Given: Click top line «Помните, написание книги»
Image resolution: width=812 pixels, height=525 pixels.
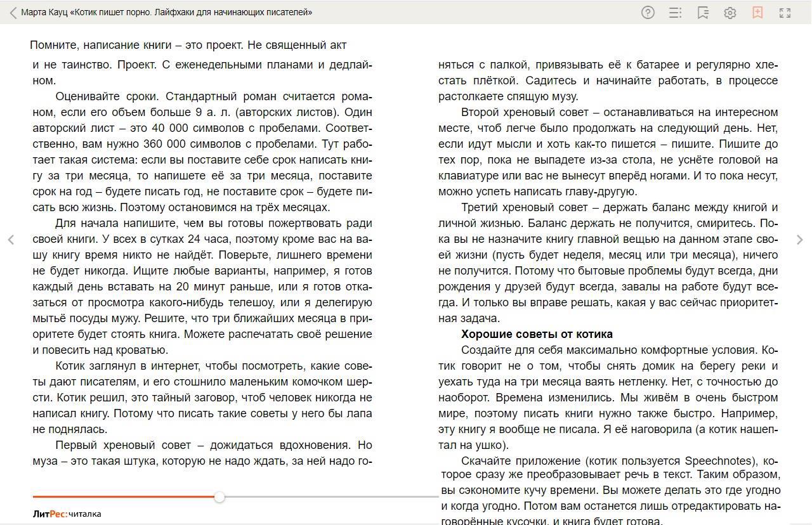Looking at the screenshot, I should pyautogui.click(x=188, y=45).
